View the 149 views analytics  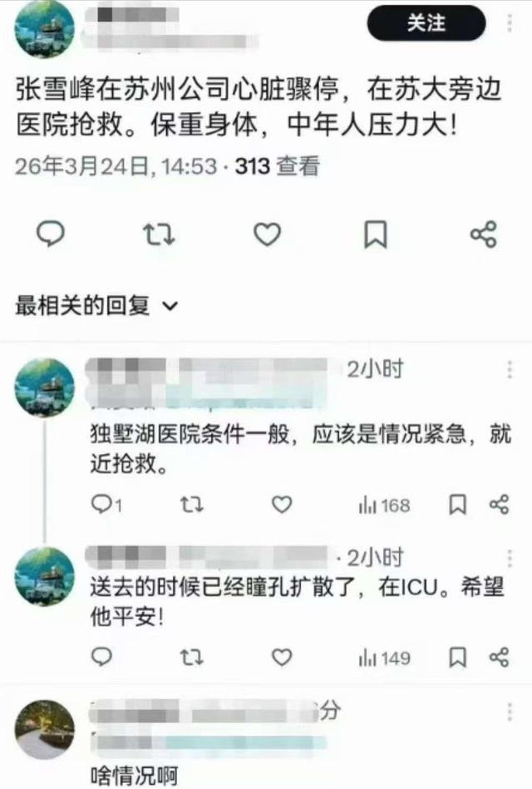(385, 658)
